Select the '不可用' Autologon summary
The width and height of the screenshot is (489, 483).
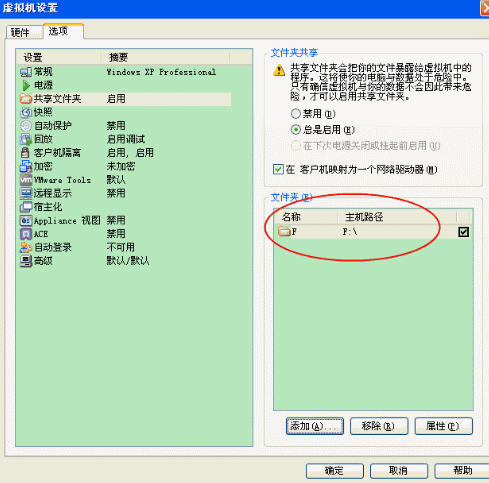[x=120, y=247]
